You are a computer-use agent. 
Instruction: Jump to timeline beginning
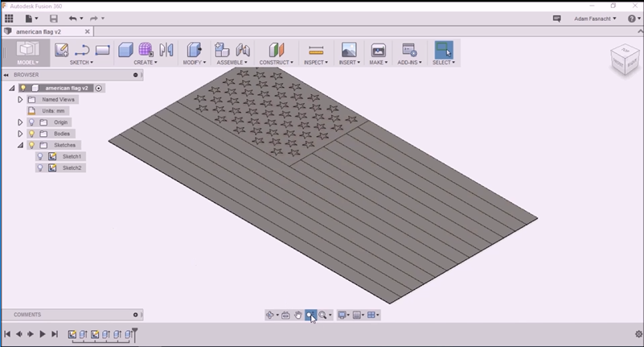(7, 334)
